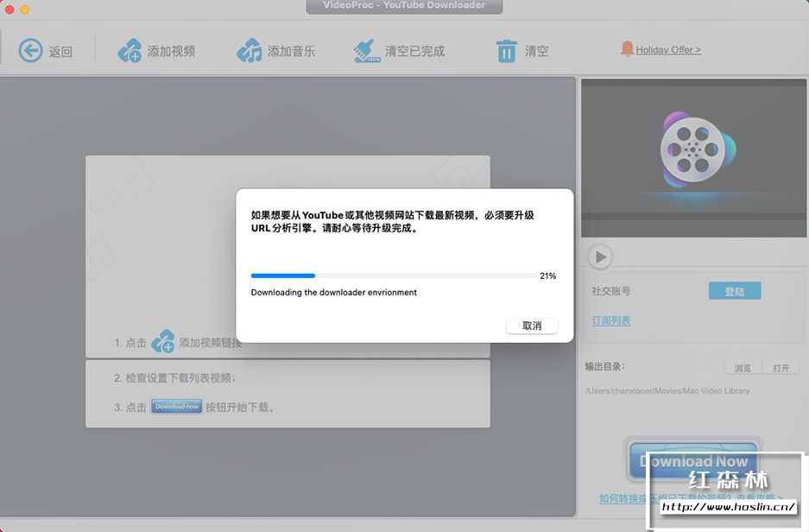Click the Holiday Offer bell icon
Viewport: 809px width, 532px height.
pos(627,49)
